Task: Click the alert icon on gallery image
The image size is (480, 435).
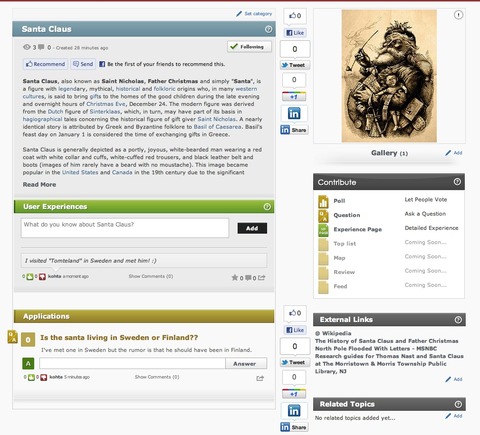Action: 458,15
